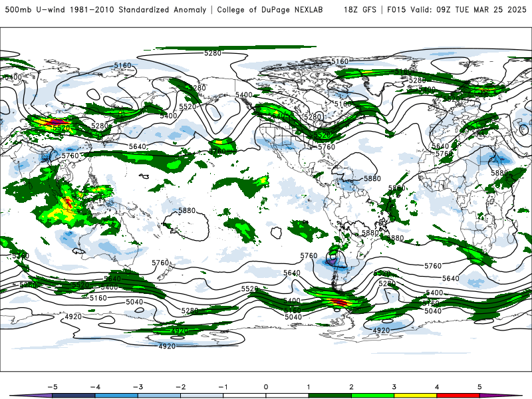Click the colorbar tick label "-1"
The image size is (532, 399).
click(223, 387)
